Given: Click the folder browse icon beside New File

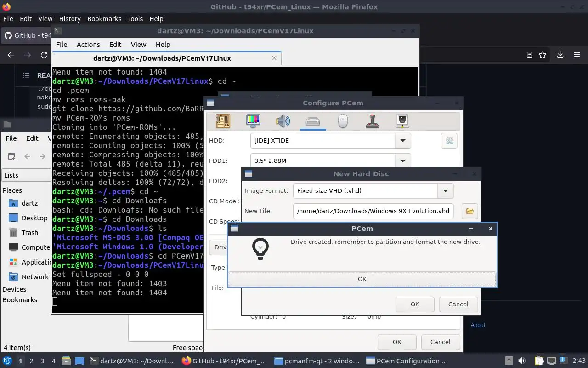Looking at the screenshot, I should [469, 211].
